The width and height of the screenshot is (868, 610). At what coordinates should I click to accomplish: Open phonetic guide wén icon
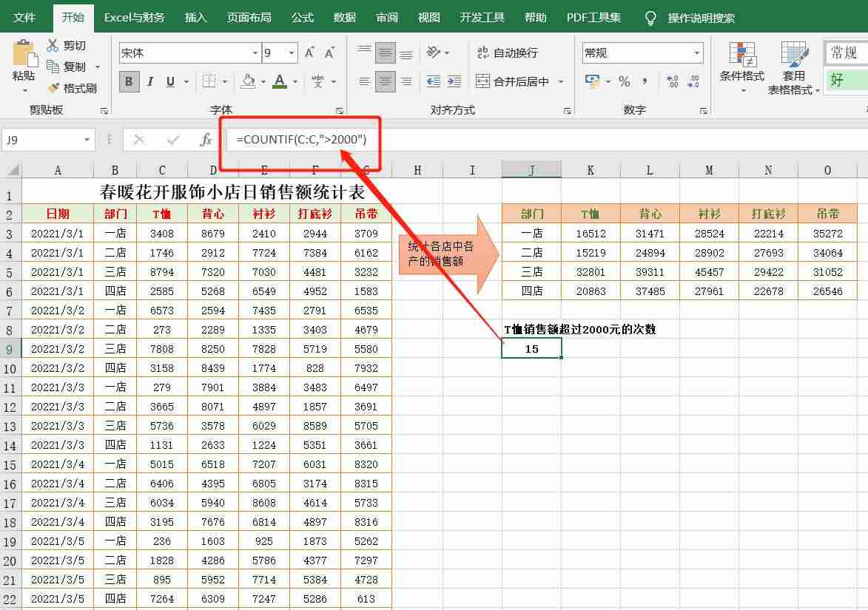click(317, 81)
